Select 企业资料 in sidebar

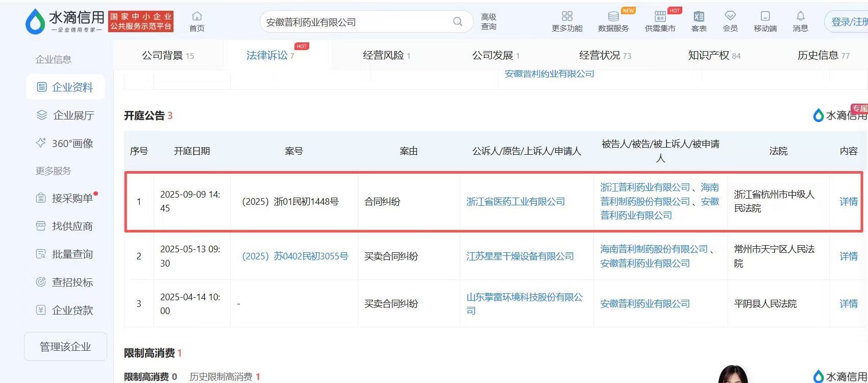(65, 87)
